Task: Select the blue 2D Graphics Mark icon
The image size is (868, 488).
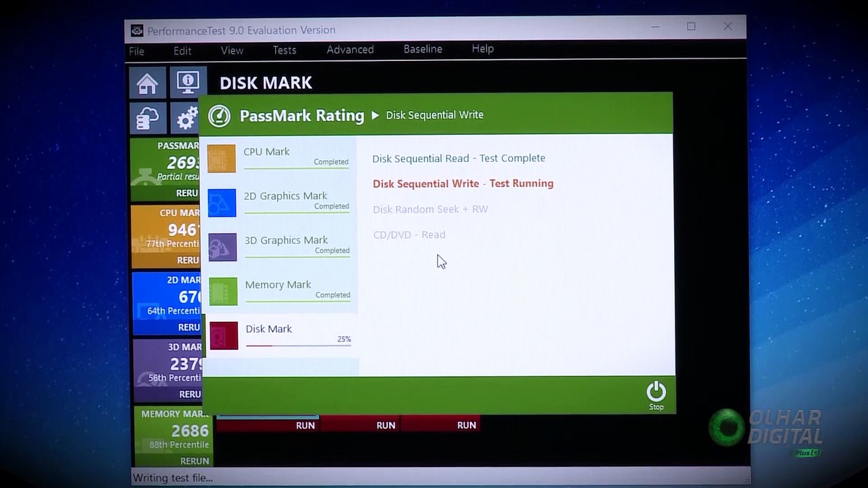Action: 222,203
